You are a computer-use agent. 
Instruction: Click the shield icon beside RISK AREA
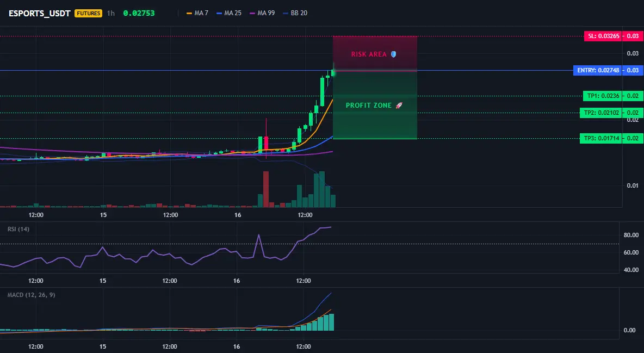pyautogui.click(x=393, y=54)
